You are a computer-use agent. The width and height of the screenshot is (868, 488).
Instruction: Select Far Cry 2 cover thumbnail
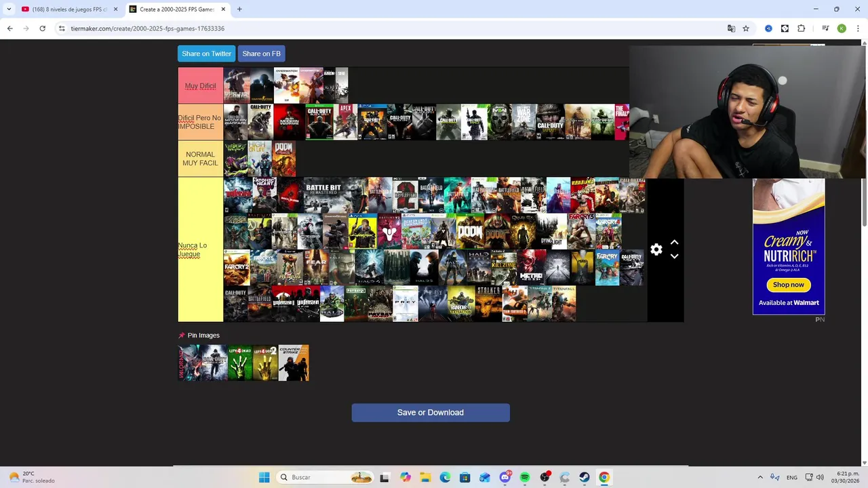point(237,268)
